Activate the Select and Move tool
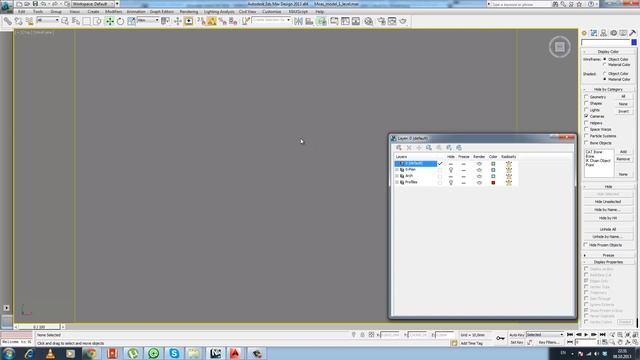Image resolution: width=640 pixels, height=360 pixels. (109, 21)
